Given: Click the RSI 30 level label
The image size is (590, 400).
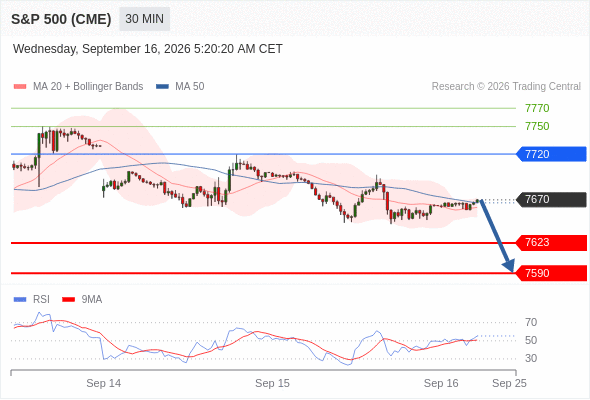Looking at the screenshot, I should tap(531, 358).
